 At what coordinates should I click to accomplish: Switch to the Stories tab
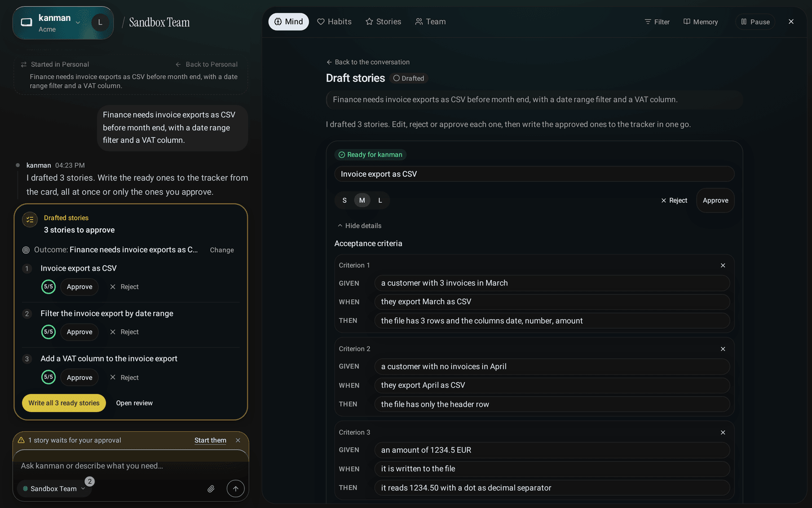click(x=383, y=21)
